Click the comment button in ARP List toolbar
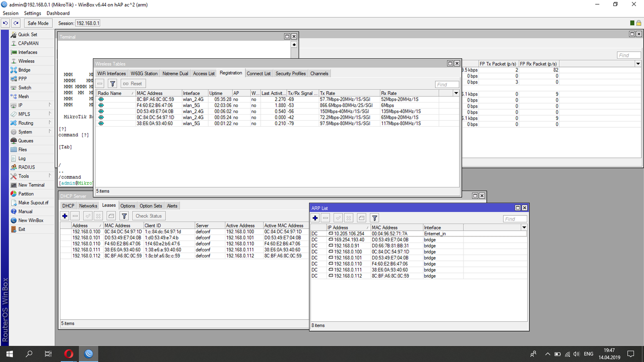 [361, 218]
